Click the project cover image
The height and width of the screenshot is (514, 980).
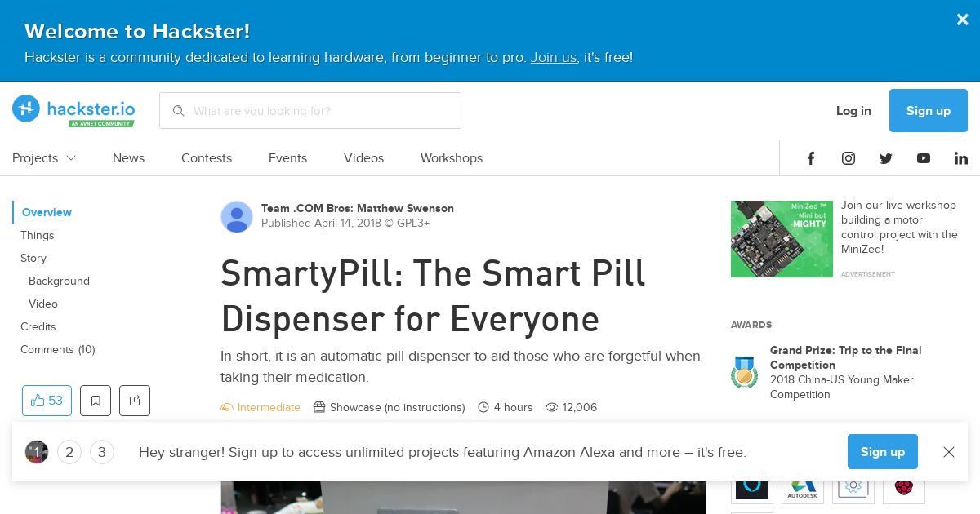pyautogui.click(x=463, y=497)
